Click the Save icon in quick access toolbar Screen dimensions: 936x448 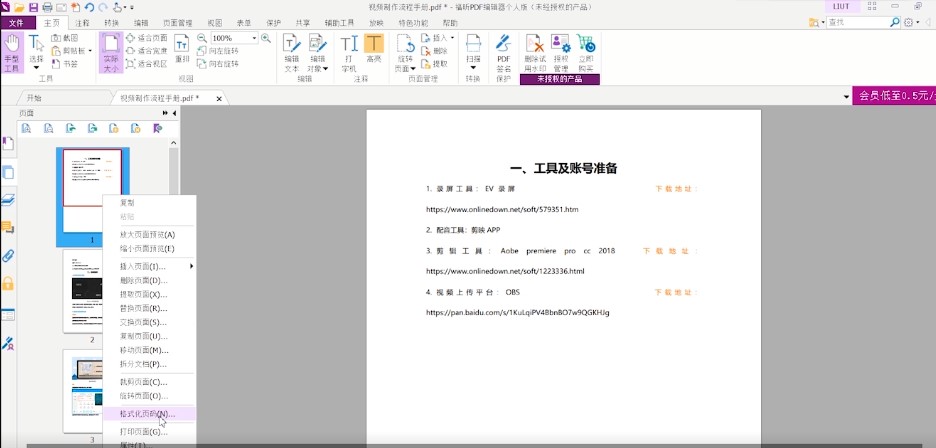click(33, 7)
